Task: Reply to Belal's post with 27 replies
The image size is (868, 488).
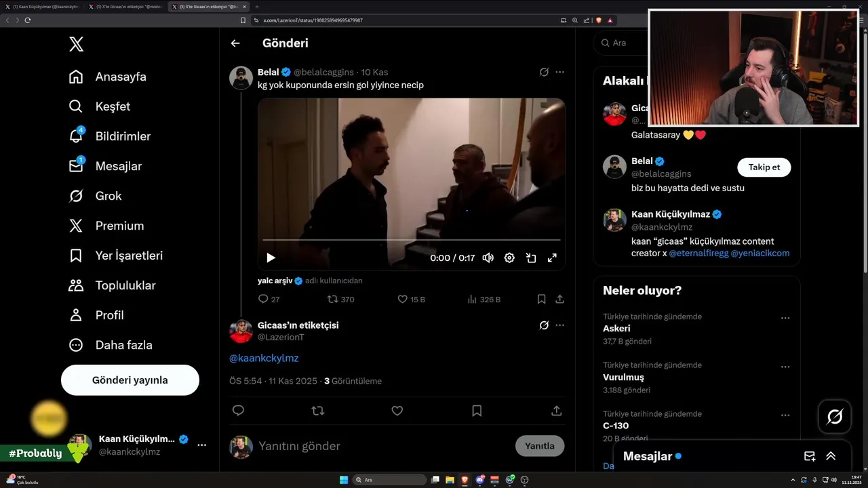Action: 269,299
